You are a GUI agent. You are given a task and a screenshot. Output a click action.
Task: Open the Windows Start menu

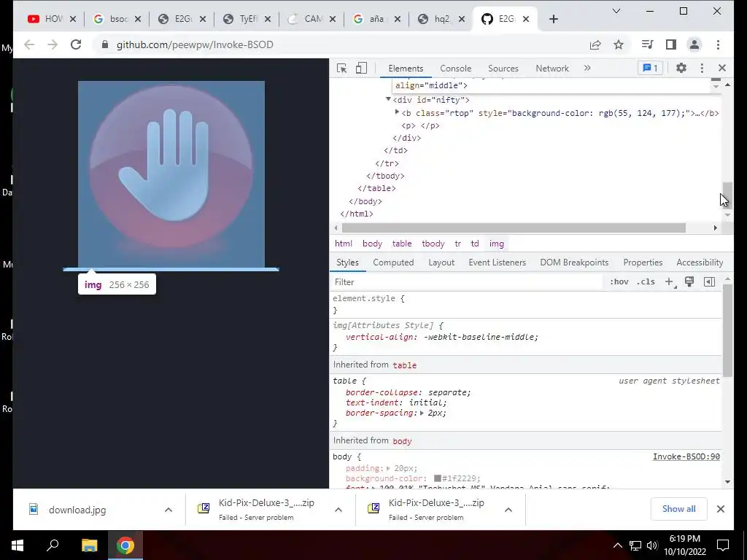(18, 545)
